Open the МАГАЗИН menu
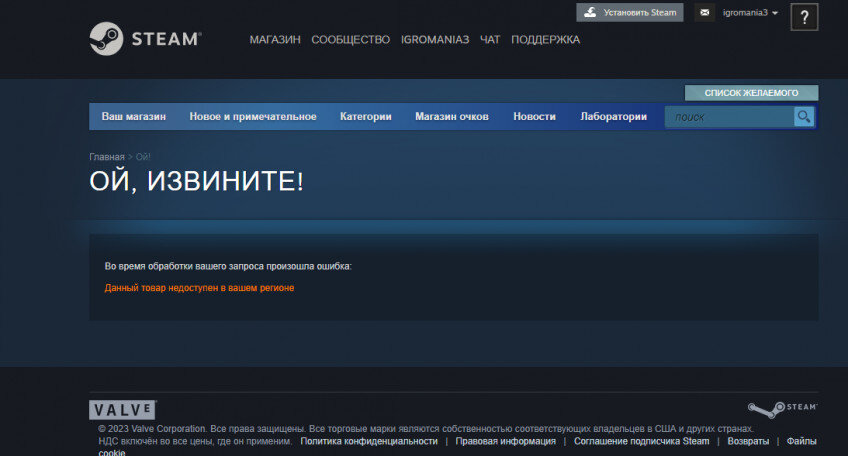Viewport: 848px width, 456px height. coord(275,39)
